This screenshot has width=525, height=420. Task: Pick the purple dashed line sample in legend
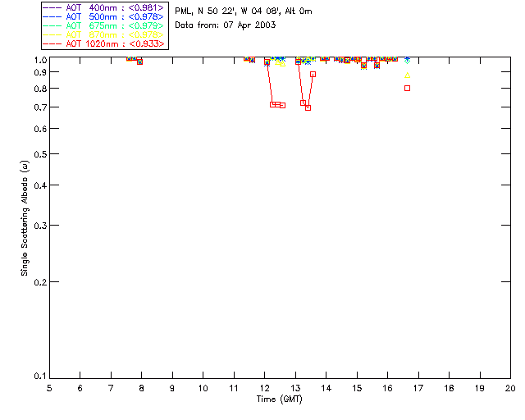(52, 7)
